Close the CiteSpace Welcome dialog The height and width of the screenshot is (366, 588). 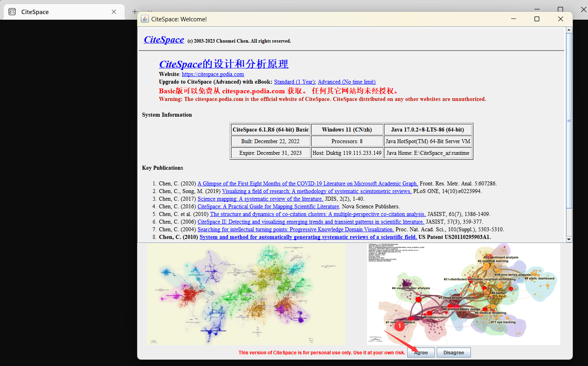pyautogui.click(x=560, y=19)
